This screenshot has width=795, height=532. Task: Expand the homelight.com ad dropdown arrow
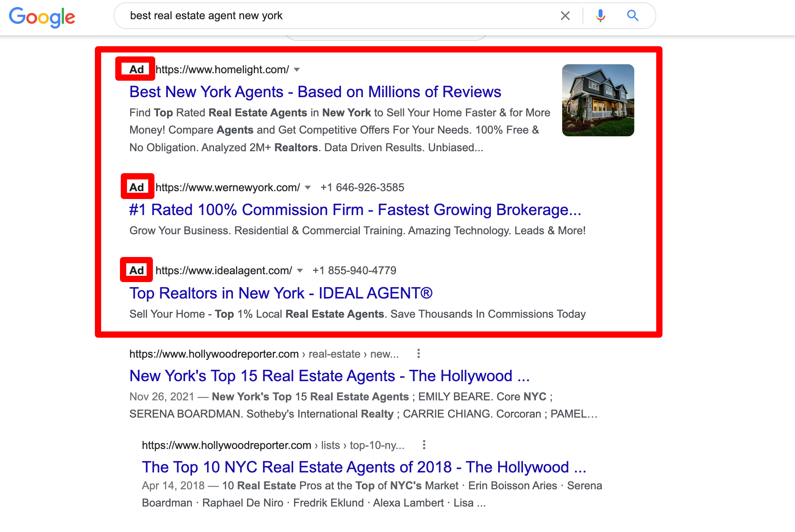(x=297, y=70)
